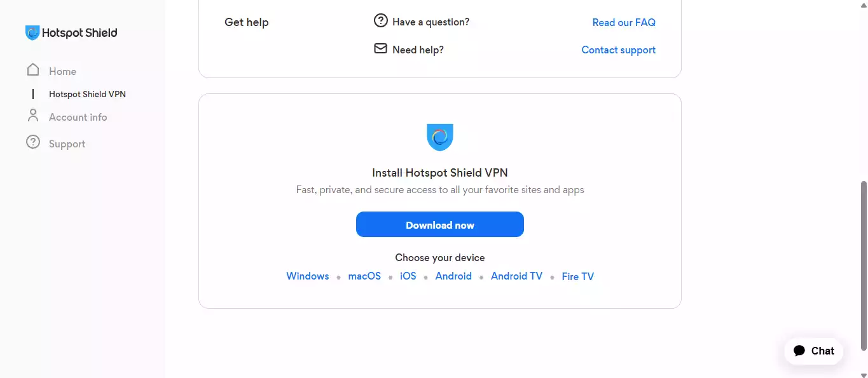Click the Chat speech bubble icon
Viewport: 868px width, 378px height.
pos(800,351)
